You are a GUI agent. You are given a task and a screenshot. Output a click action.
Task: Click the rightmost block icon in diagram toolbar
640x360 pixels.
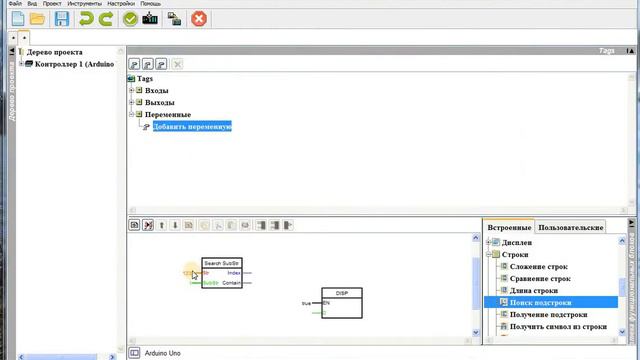click(288, 225)
